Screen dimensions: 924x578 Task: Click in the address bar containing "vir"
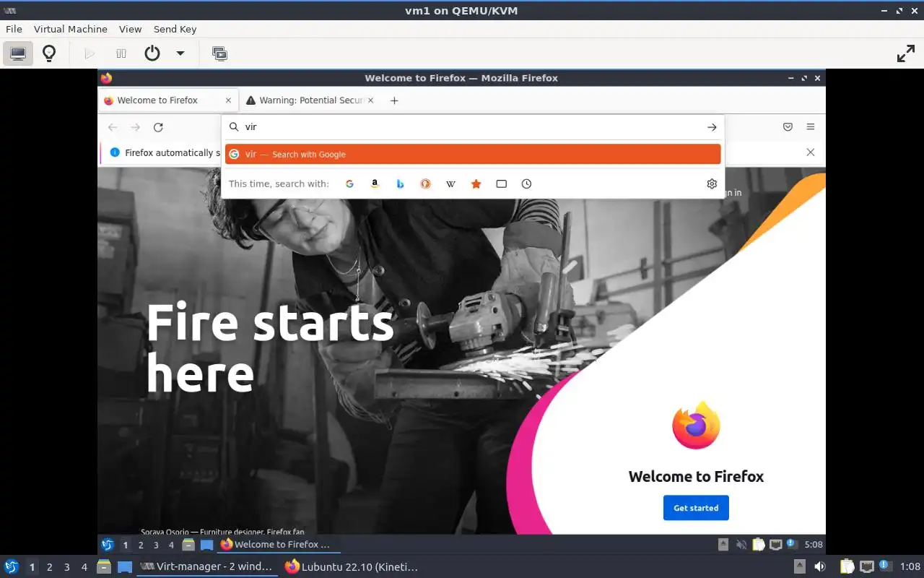pos(472,127)
